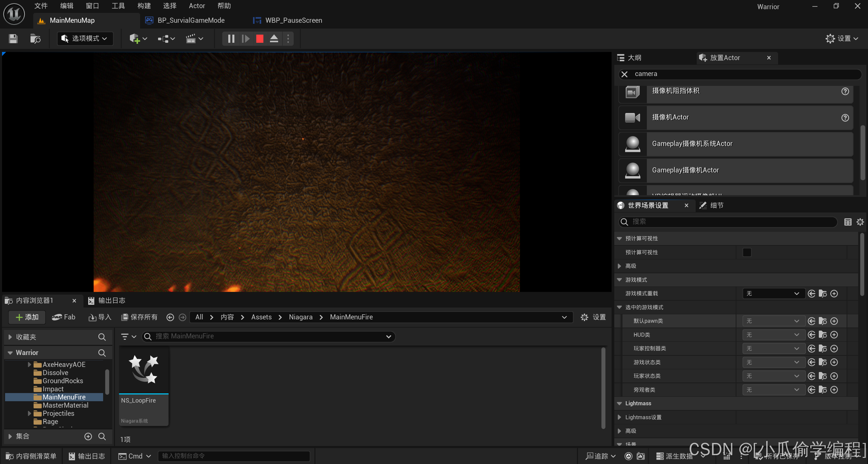This screenshot has width=868, height=464.
Task: Select the NS_LoopFire asset thumbnail
Action: tap(144, 370)
